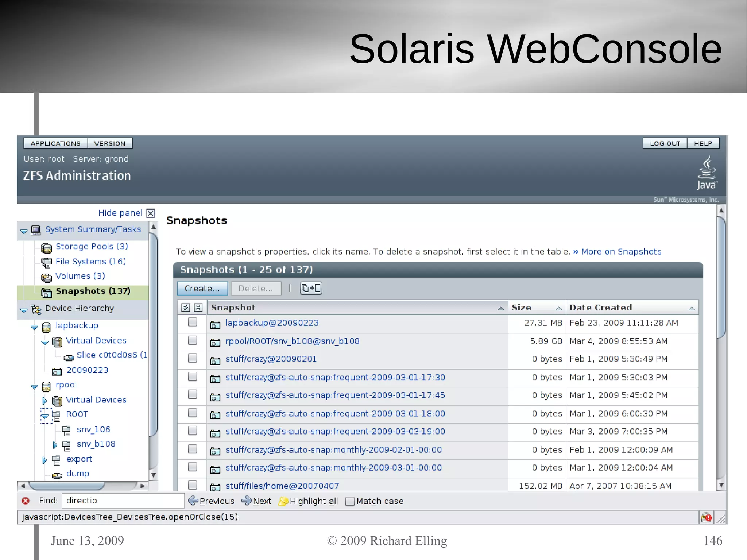
Task: Click the tree panel horizontal scrollbar thumb
Action: coord(66,486)
